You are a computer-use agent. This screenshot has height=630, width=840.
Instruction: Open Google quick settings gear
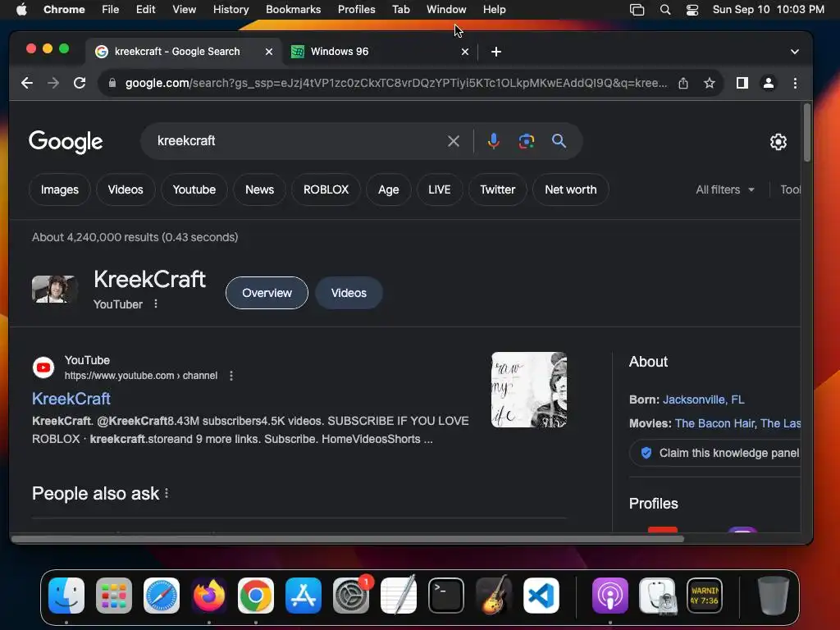click(x=778, y=141)
